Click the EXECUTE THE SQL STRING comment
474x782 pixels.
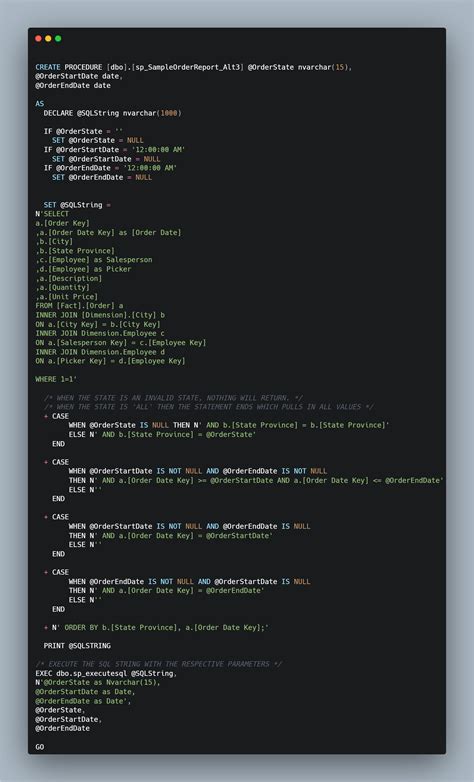click(x=159, y=664)
